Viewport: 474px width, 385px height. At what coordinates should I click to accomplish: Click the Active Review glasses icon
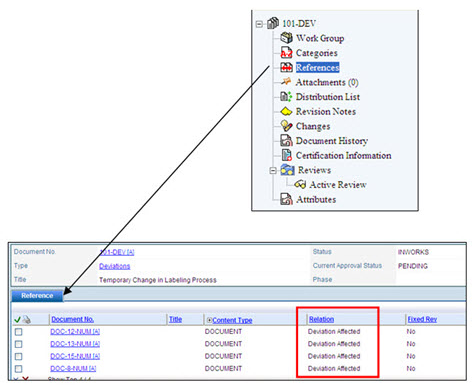coord(300,184)
